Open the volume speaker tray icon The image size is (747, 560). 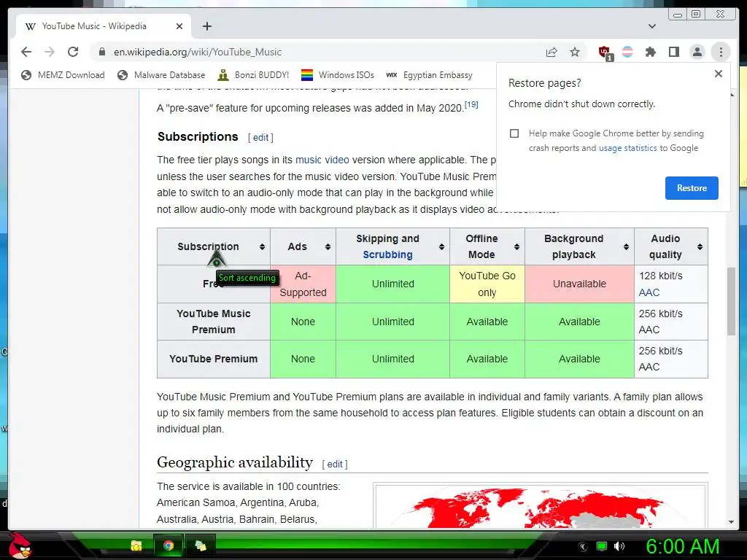tap(619, 546)
